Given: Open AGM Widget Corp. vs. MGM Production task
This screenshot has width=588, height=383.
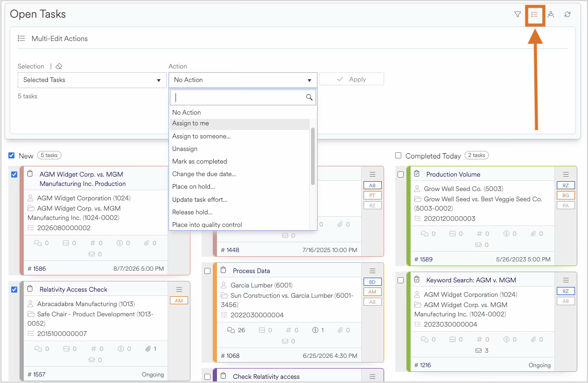Looking at the screenshot, I should 83,179.
